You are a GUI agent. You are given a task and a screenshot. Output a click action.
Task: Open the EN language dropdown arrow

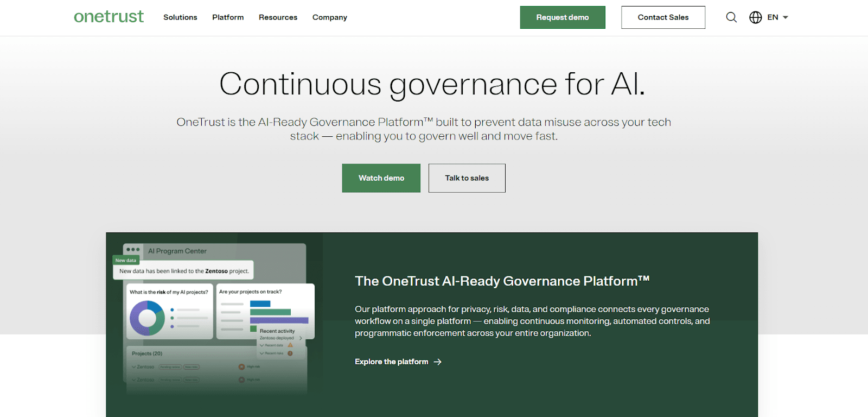(x=786, y=17)
